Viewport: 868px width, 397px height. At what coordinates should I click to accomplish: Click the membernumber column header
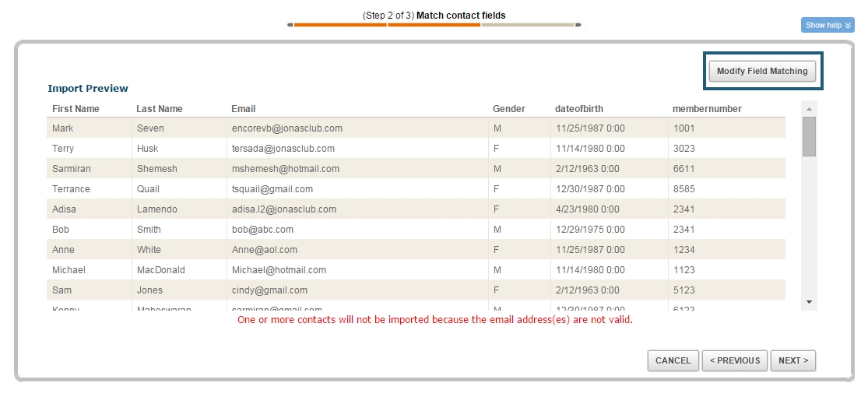click(707, 109)
